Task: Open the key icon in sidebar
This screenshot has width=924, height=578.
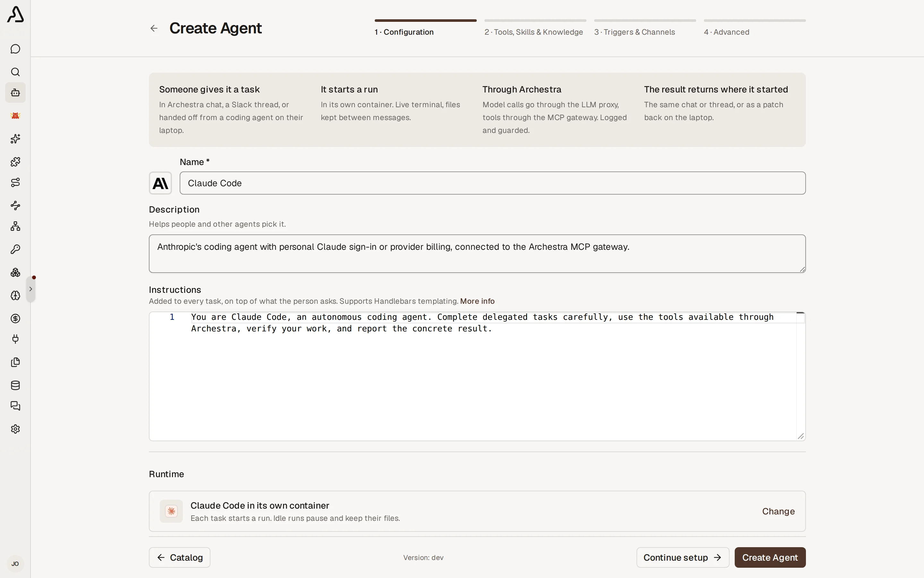Action: (15, 249)
